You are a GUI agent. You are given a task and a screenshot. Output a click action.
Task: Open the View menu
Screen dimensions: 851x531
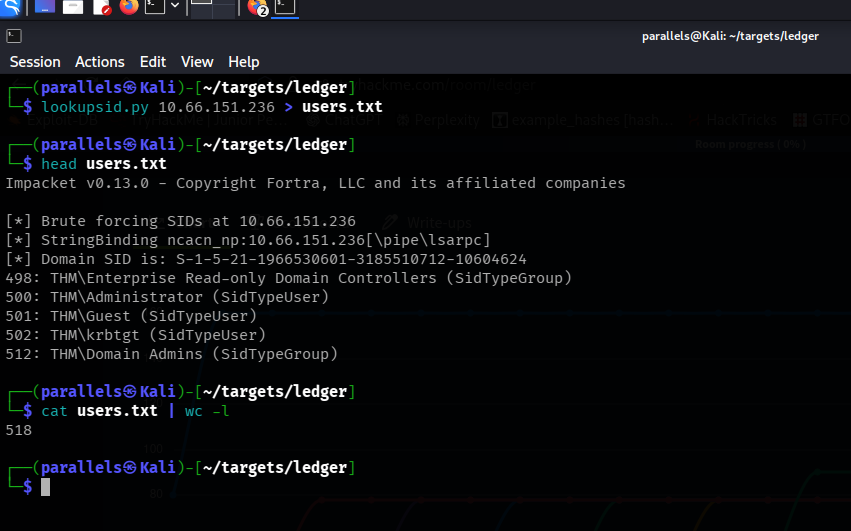tap(197, 62)
